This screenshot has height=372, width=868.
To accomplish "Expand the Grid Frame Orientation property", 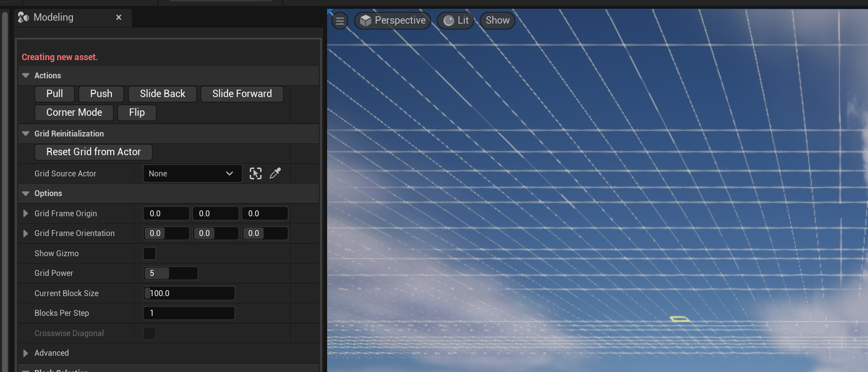I will pos(26,233).
